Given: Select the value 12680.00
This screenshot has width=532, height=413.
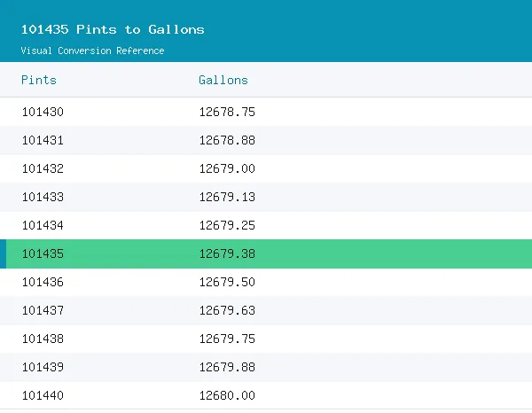Looking at the screenshot, I should tap(227, 395).
